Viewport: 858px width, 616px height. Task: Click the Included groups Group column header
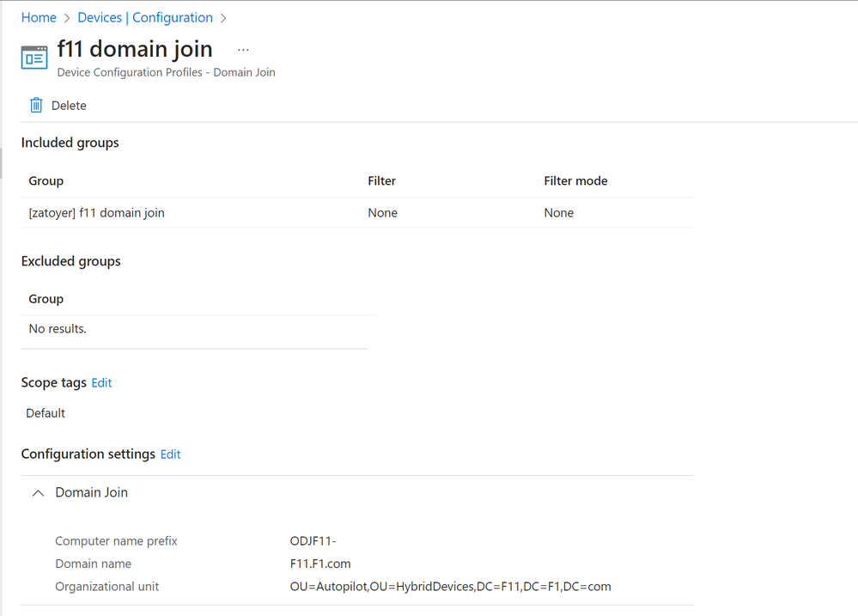pos(46,180)
